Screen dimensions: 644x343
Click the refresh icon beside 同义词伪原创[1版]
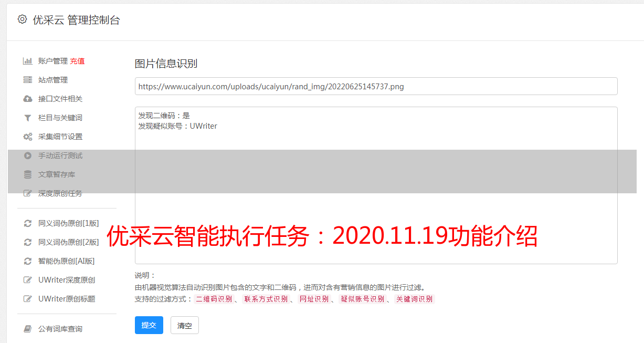click(28, 223)
